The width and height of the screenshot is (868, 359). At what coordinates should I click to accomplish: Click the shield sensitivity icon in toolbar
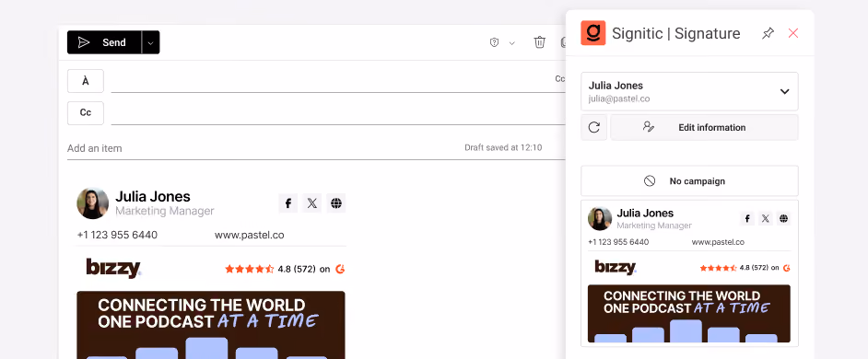pyautogui.click(x=494, y=42)
